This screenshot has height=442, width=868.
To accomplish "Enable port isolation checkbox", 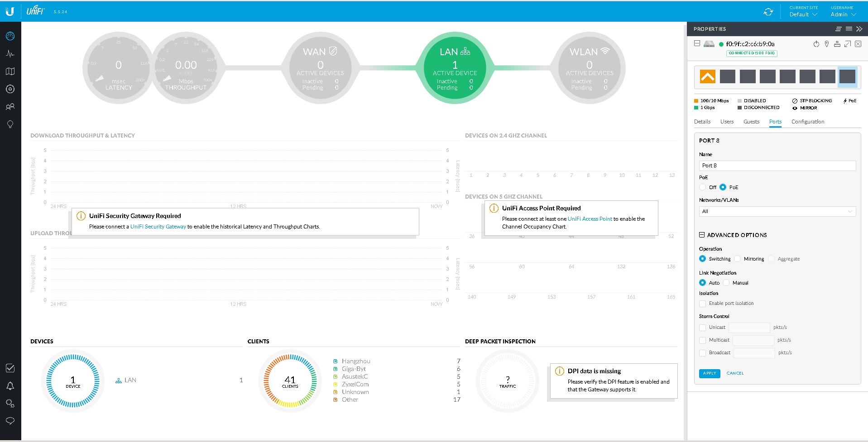I will click(703, 304).
